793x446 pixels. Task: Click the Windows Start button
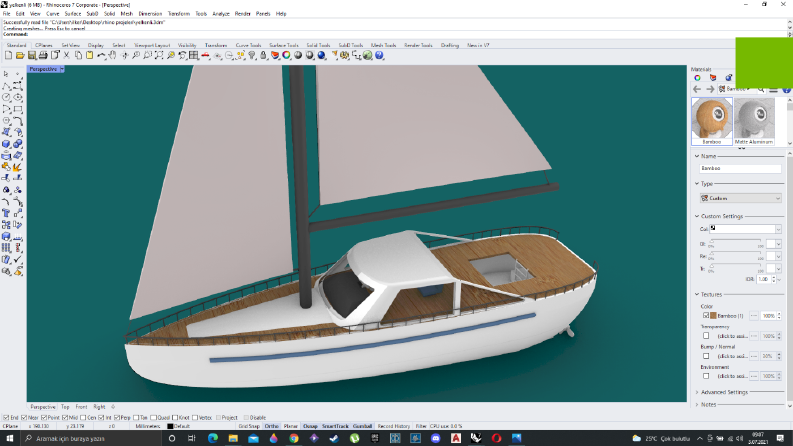[9, 438]
